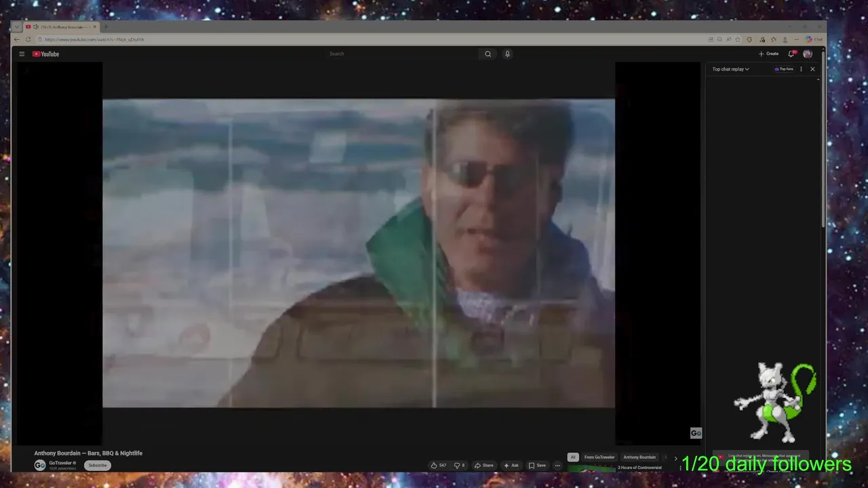The height and width of the screenshot is (488, 868).
Task: Open browser read aloud icon
Action: pos(729,39)
